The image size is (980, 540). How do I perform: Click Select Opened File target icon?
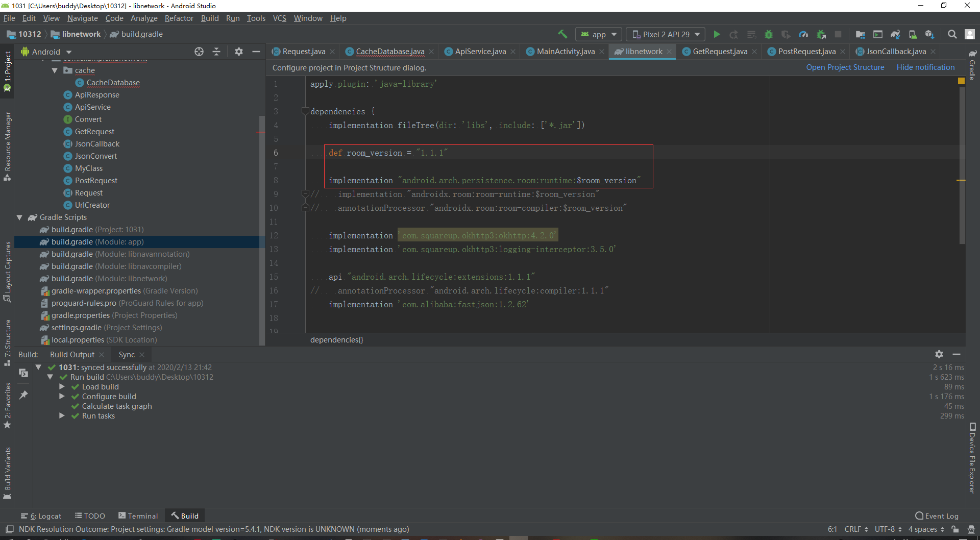199,52
